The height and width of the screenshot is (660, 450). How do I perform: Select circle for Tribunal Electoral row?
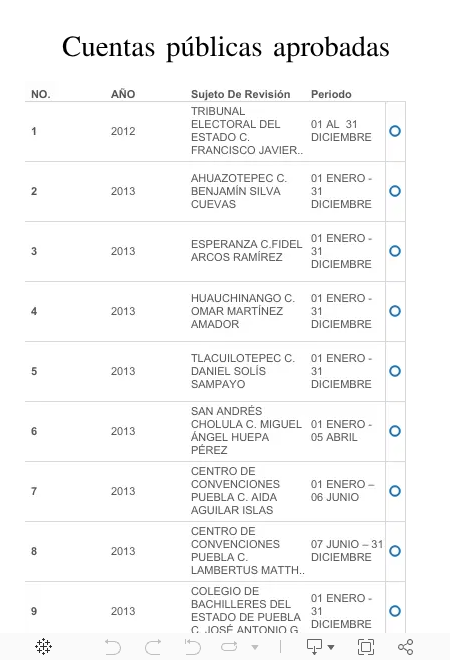(x=395, y=131)
